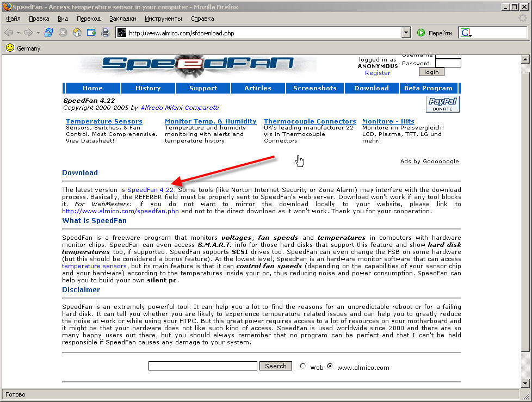This screenshot has width=532, height=402.
Task: Go to the Home nav tab
Action: (92, 88)
